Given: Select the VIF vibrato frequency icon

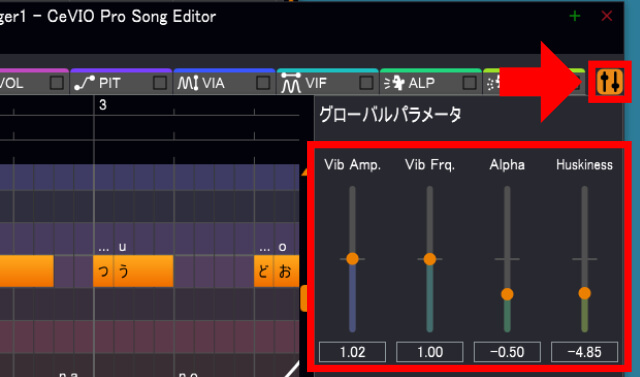Looking at the screenshot, I should tap(291, 82).
